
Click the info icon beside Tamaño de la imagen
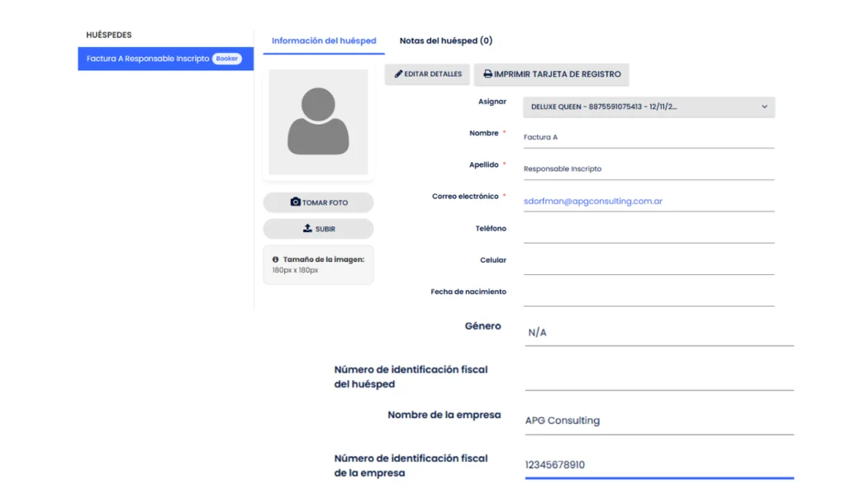(275, 259)
